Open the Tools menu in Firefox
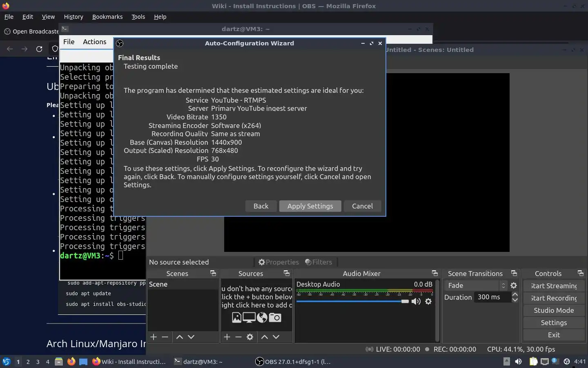This screenshot has width=588, height=368. click(x=138, y=17)
